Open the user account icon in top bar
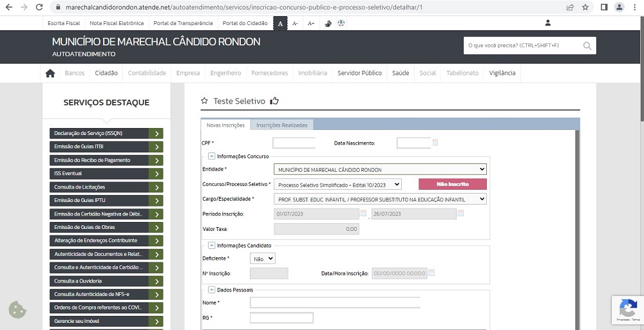Screen dimensions: 644x330 (x=548, y=23)
